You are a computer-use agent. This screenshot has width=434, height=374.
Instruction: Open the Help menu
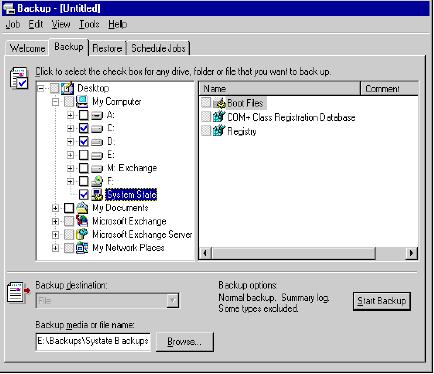pyautogui.click(x=117, y=24)
